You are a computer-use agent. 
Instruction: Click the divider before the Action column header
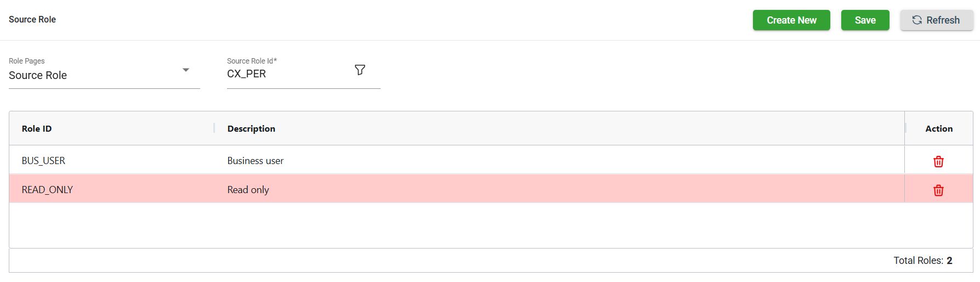pyautogui.click(x=905, y=128)
